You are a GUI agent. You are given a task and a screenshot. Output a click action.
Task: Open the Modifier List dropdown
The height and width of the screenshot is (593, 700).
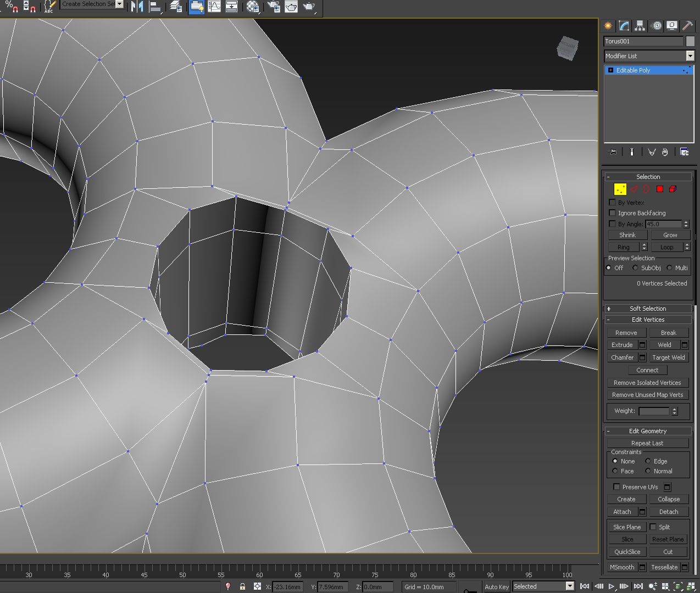coord(691,55)
